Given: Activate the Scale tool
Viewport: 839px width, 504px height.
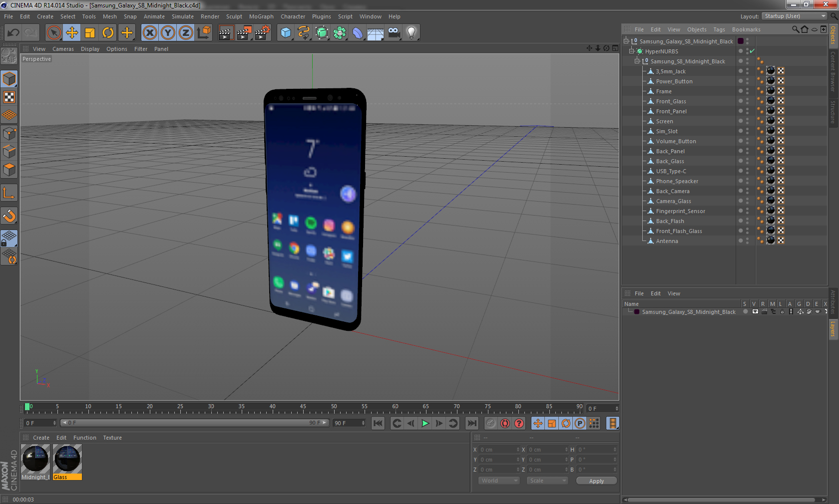Looking at the screenshot, I should tap(90, 33).
